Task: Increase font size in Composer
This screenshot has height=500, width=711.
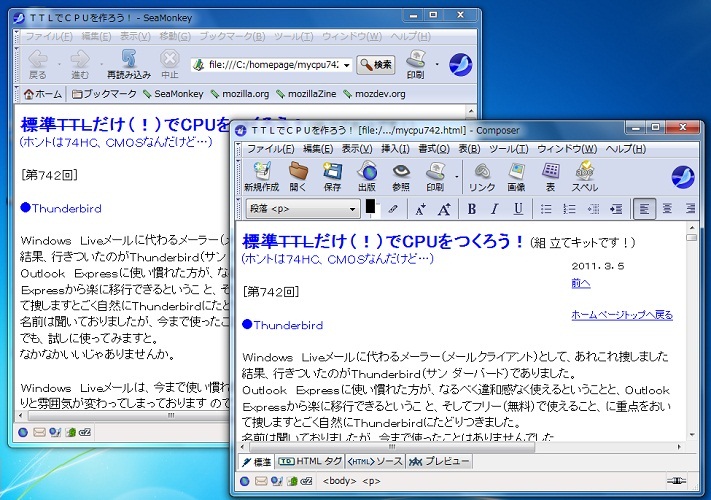Action: (x=444, y=209)
